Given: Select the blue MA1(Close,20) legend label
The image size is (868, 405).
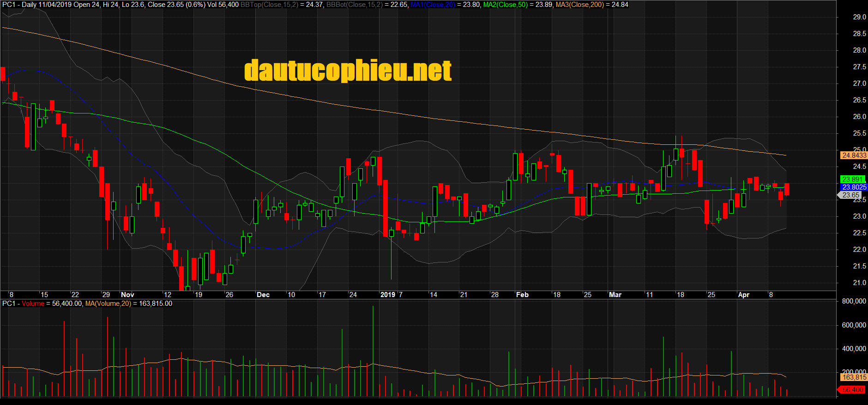Looking at the screenshot, I should [433, 5].
